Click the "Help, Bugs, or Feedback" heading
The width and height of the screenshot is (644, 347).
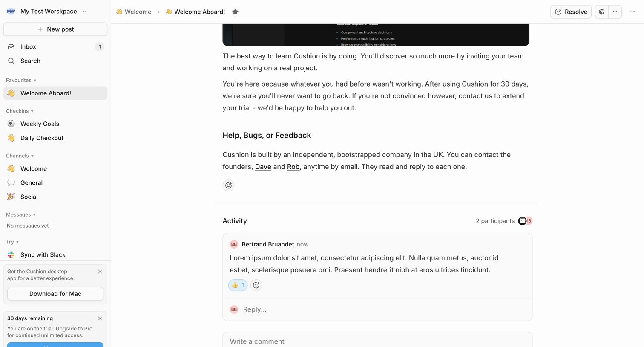(267, 136)
